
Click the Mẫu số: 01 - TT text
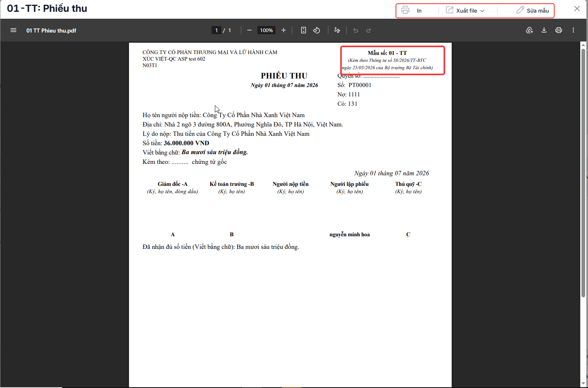coord(387,53)
